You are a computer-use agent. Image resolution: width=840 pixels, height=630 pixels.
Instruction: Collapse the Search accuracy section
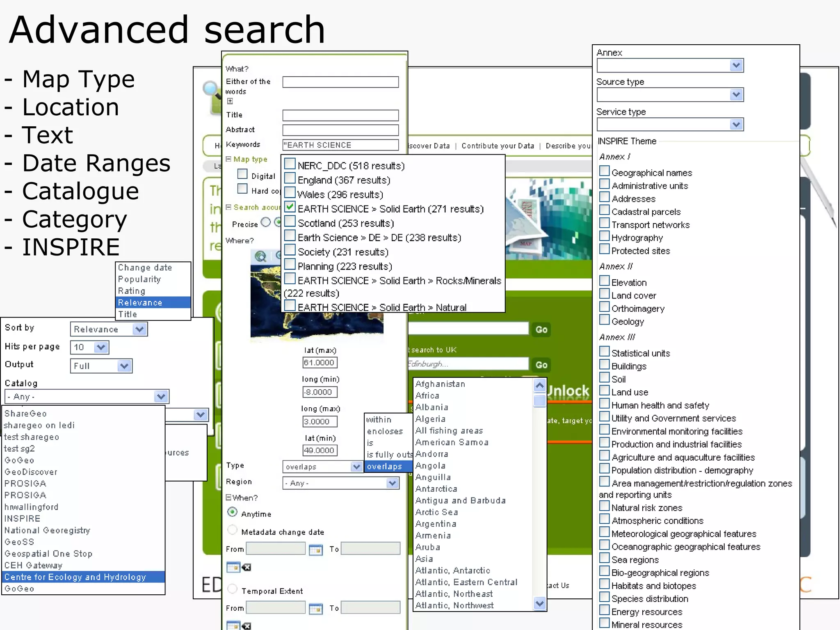coord(228,207)
